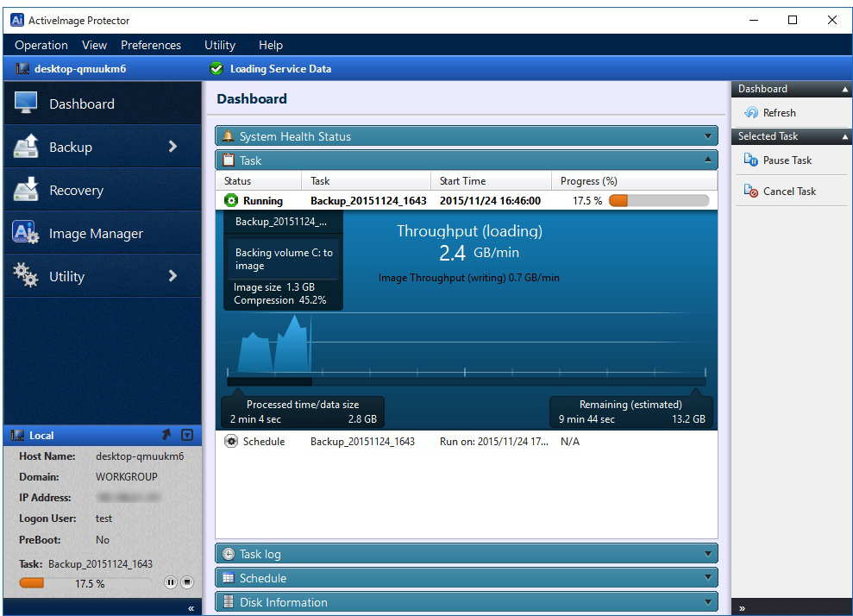Click the Schedule calendar icon in header
The width and height of the screenshot is (853, 616).
point(229,578)
